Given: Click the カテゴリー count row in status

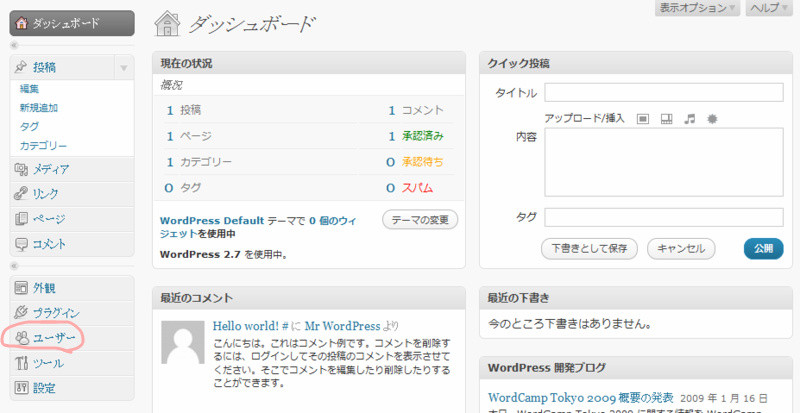Looking at the screenshot, I should [199, 162].
